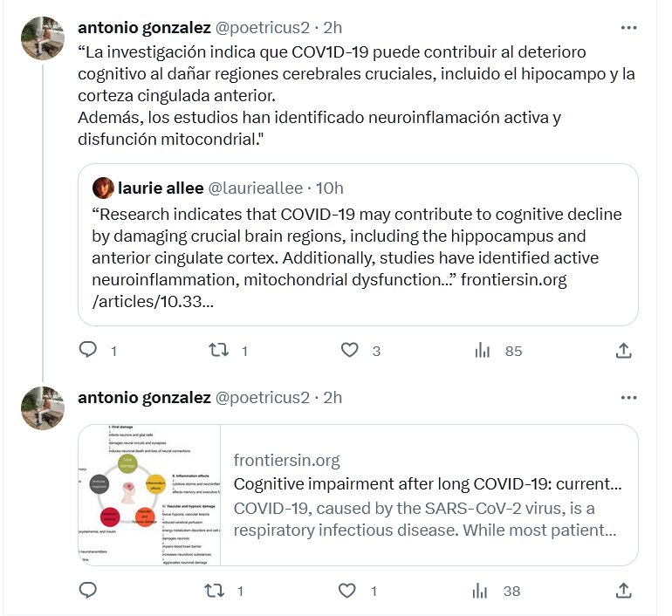
Task: Like the first tweet with 3 likes
Action: 350,350
